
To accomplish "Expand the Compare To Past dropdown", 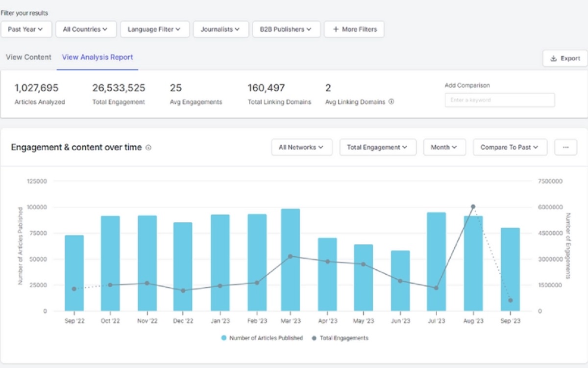I will click(x=510, y=147).
